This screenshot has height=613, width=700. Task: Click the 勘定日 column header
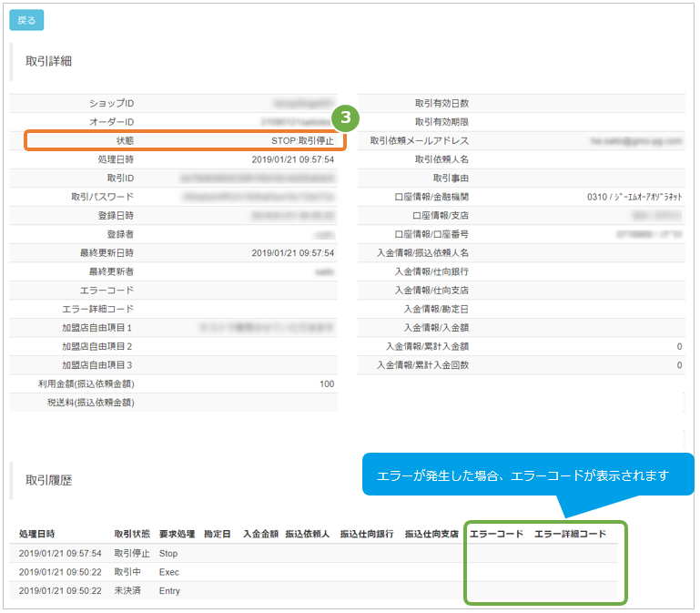218,534
